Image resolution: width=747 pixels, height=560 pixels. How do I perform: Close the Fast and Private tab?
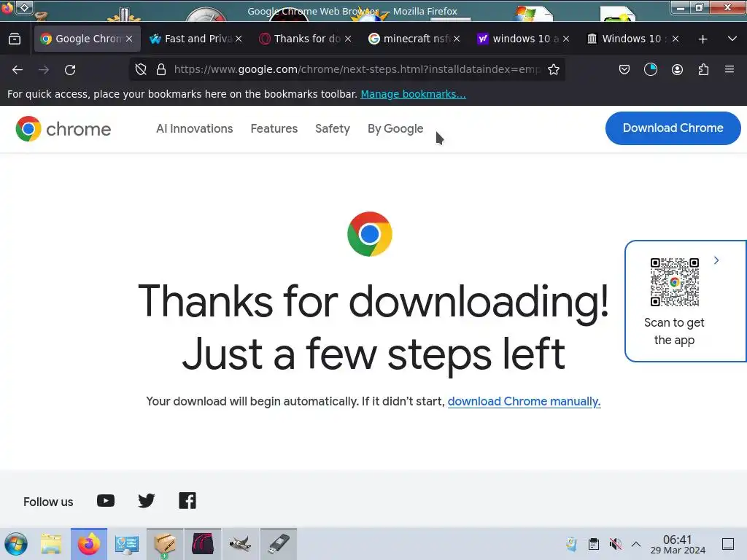(239, 39)
